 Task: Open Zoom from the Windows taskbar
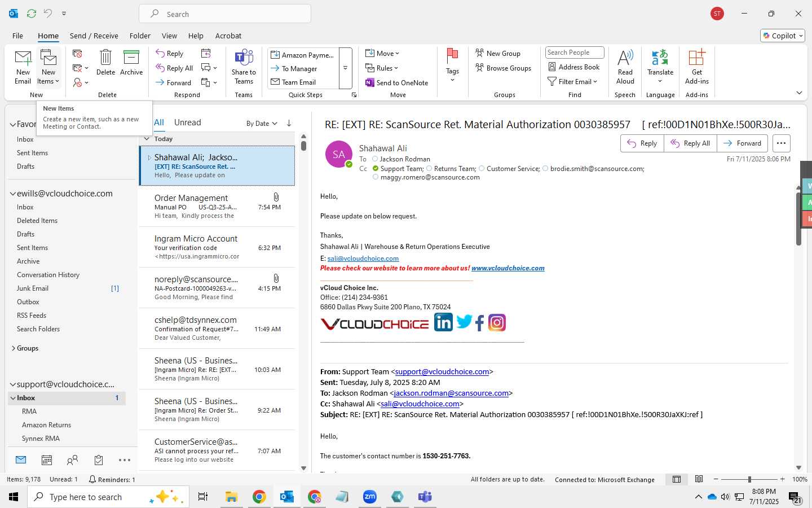370,497
